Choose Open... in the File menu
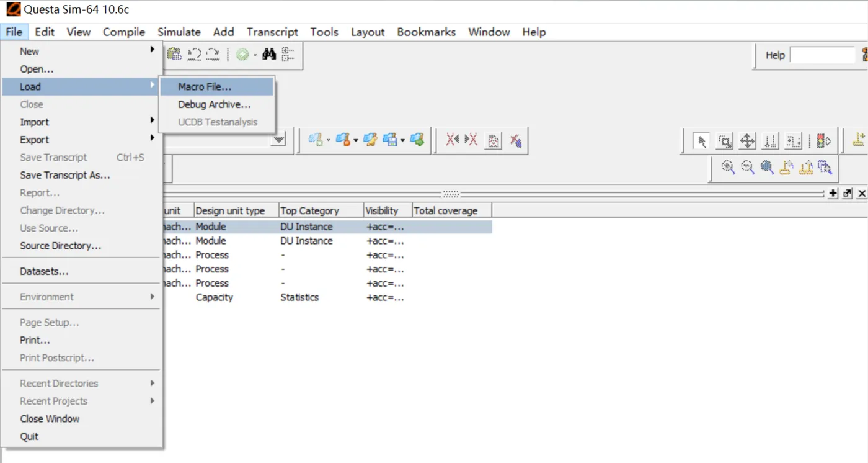 click(82, 69)
